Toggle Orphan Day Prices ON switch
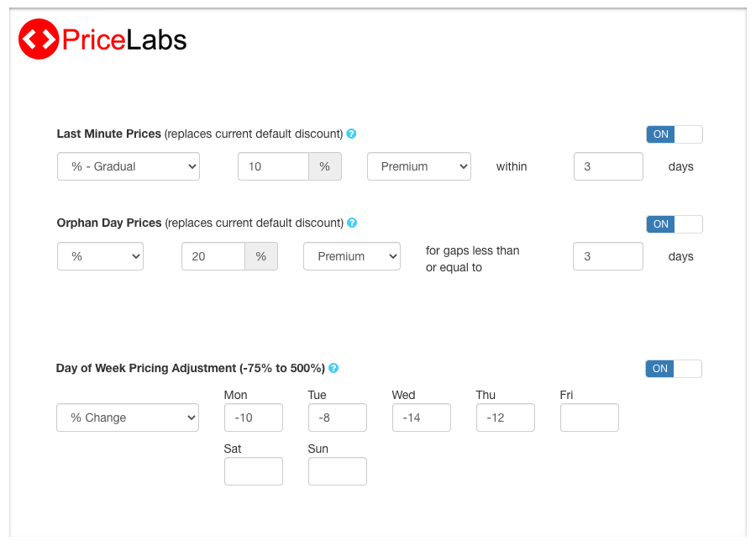The image size is (756, 546). (x=674, y=224)
